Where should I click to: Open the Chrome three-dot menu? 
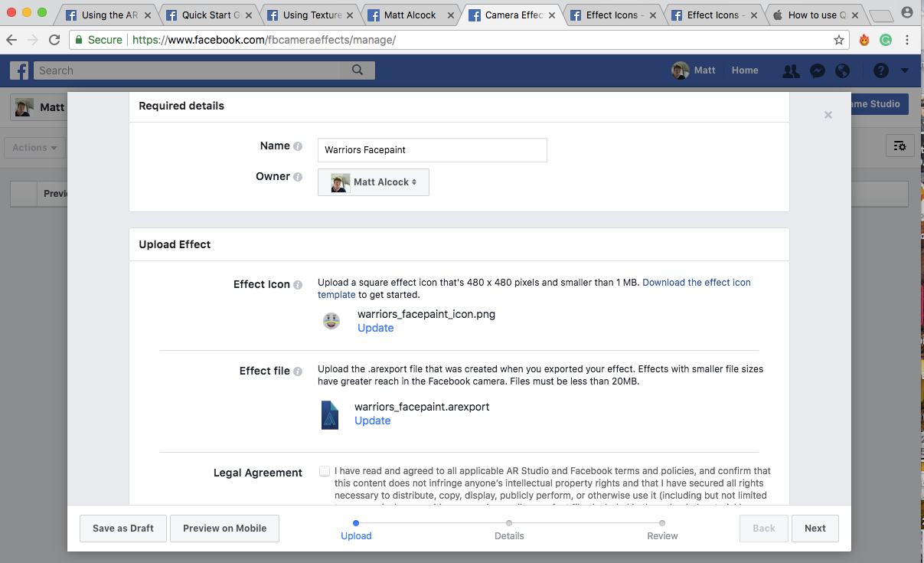[x=907, y=40]
